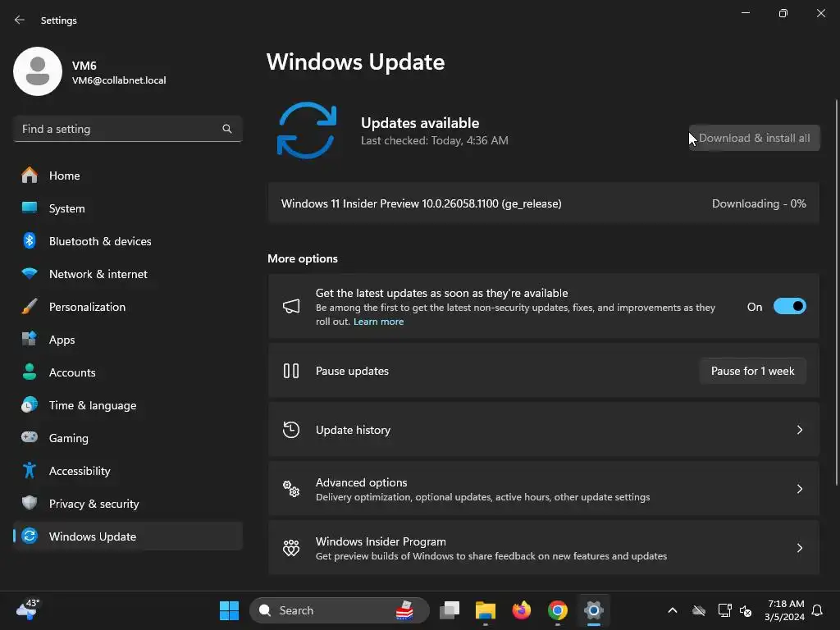Click the System monitor icon
This screenshot has width=840, height=630.
pos(30,208)
